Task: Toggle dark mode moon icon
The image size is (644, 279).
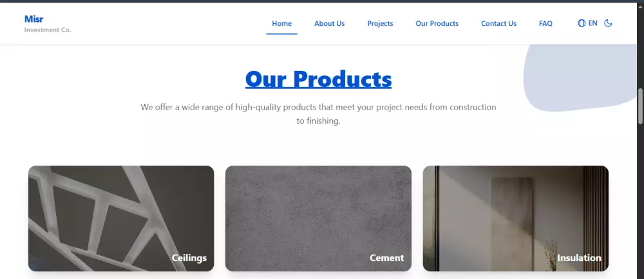Action: [608, 23]
